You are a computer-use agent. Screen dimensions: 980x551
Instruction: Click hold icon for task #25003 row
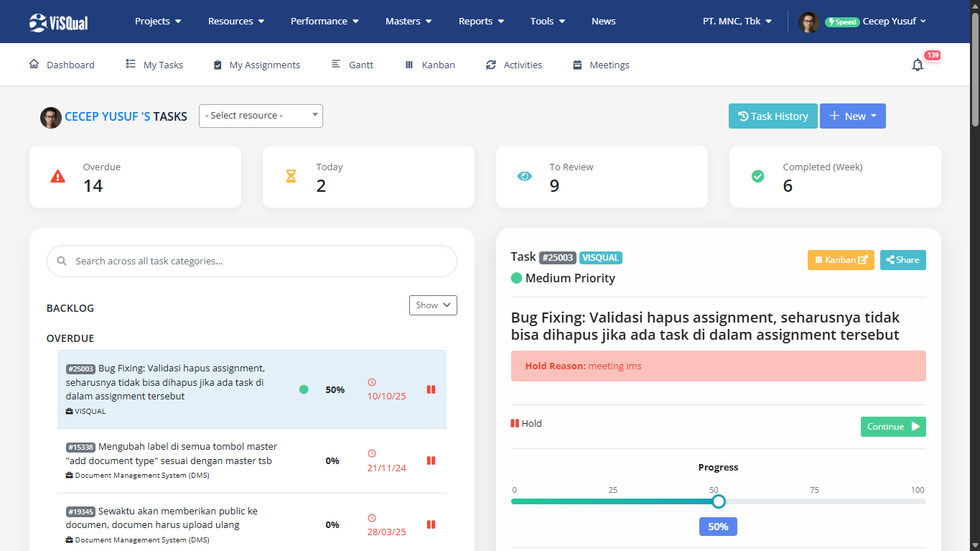(x=431, y=389)
